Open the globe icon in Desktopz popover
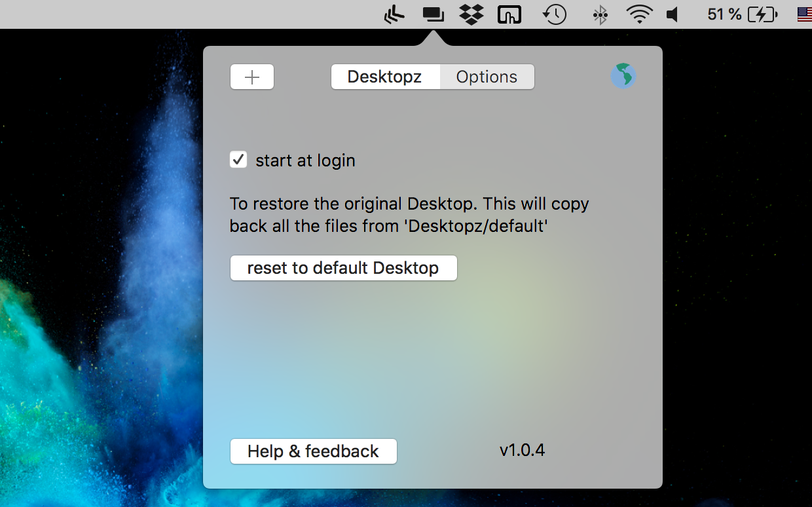This screenshot has width=812, height=507. [623, 76]
